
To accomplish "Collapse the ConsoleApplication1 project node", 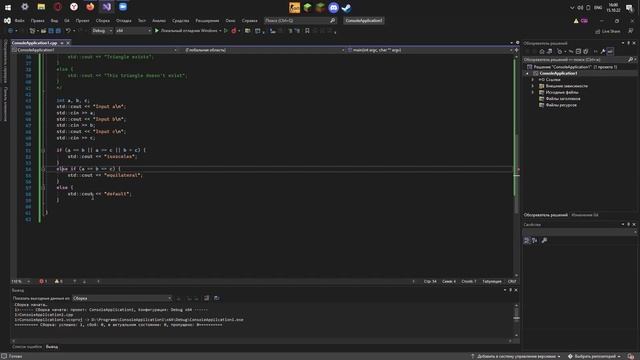I will point(527,73).
